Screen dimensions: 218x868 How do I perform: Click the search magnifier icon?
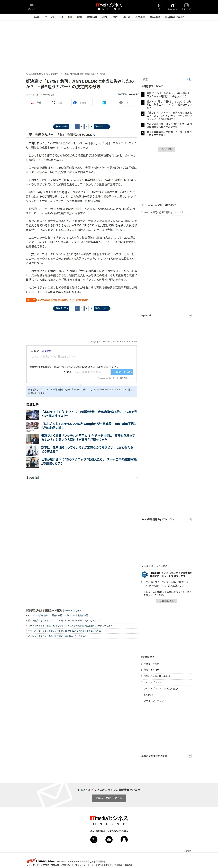pyautogui.click(x=189, y=80)
